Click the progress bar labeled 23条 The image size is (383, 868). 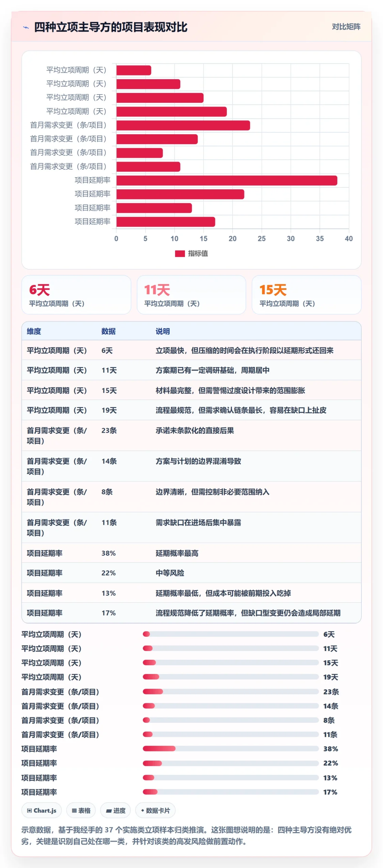(231, 691)
